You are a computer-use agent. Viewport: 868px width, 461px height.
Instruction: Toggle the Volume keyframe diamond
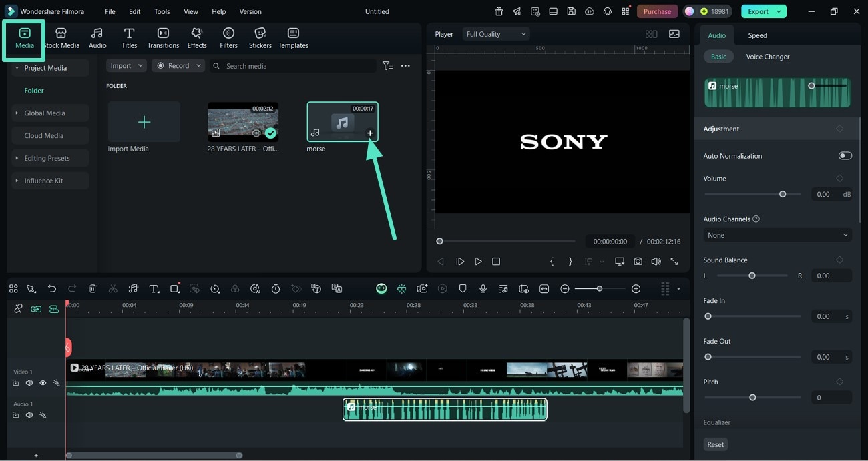click(839, 178)
